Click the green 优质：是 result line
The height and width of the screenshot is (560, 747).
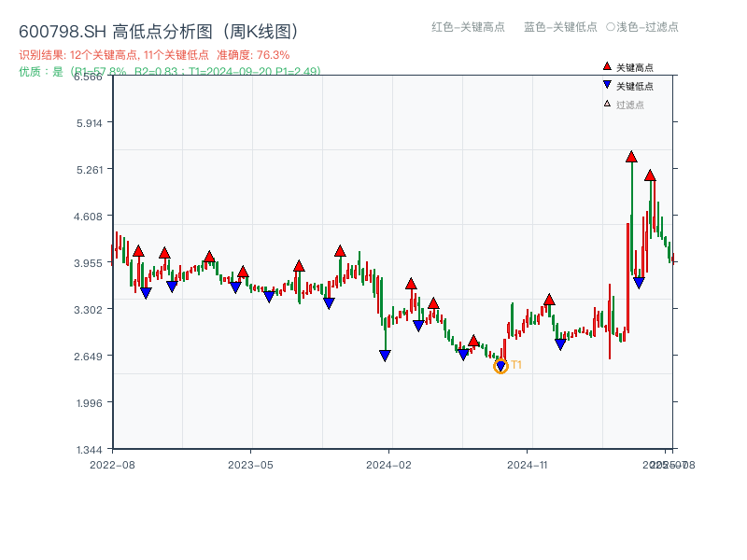click(170, 72)
